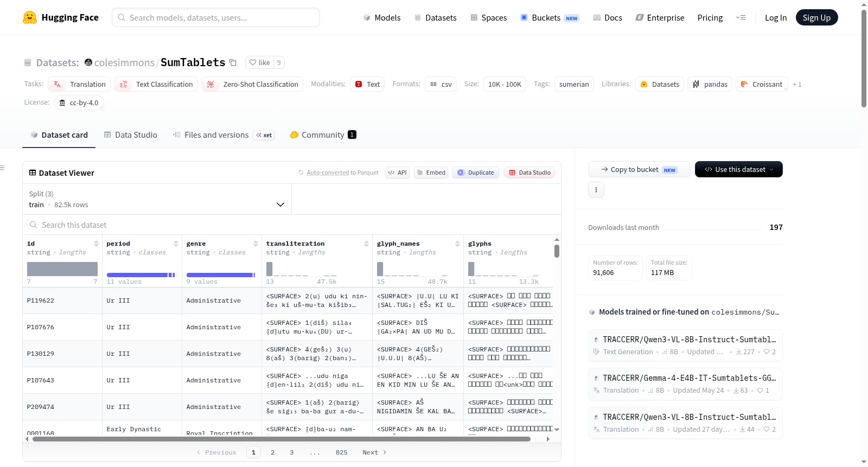Click the Duplicate button

[476, 172]
